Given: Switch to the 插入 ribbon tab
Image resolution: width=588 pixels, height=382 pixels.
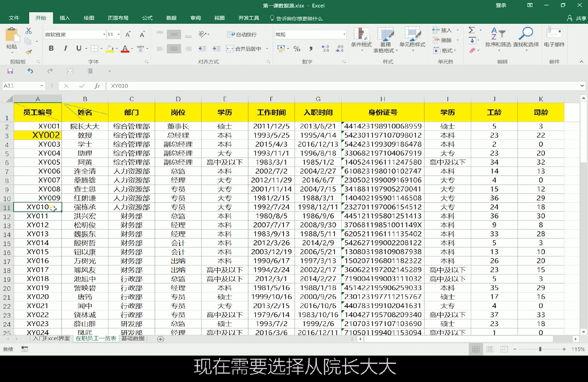Looking at the screenshot, I should (x=64, y=18).
